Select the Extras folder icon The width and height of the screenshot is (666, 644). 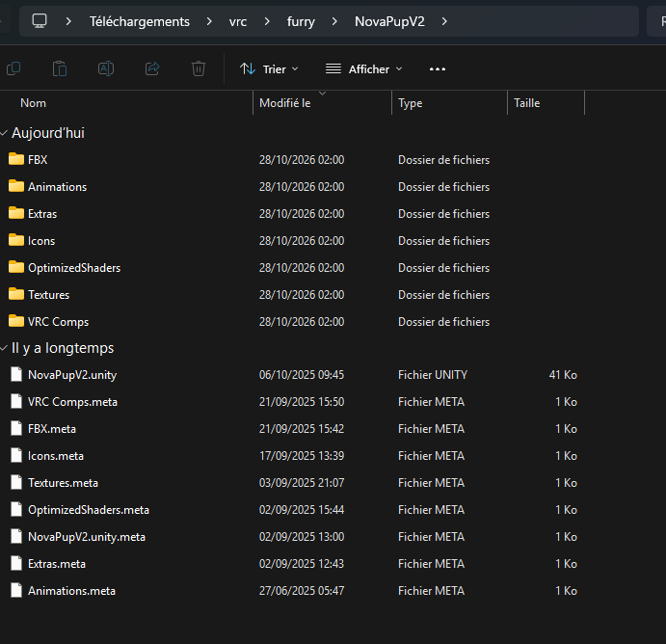click(x=16, y=213)
